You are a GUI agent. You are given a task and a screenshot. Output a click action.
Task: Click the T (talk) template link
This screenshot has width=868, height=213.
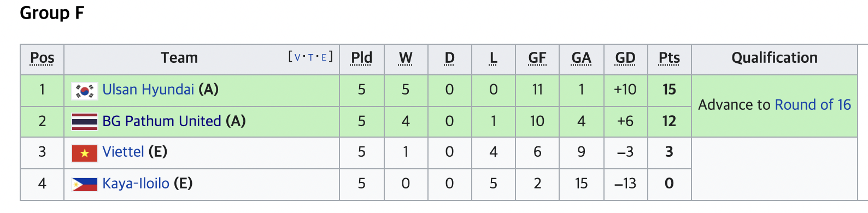click(310, 57)
